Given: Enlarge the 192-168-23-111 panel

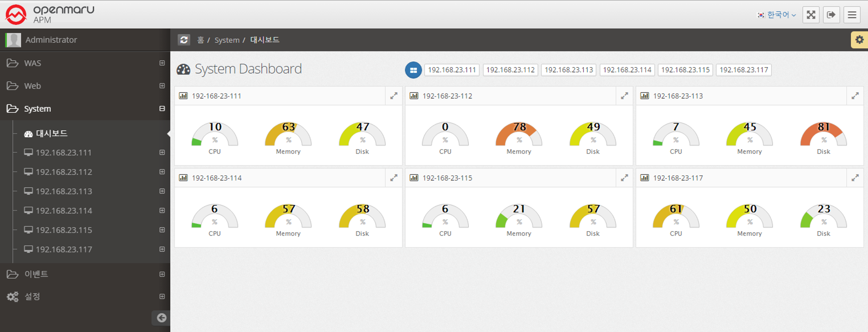Looking at the screenshot, I should 394,96.
